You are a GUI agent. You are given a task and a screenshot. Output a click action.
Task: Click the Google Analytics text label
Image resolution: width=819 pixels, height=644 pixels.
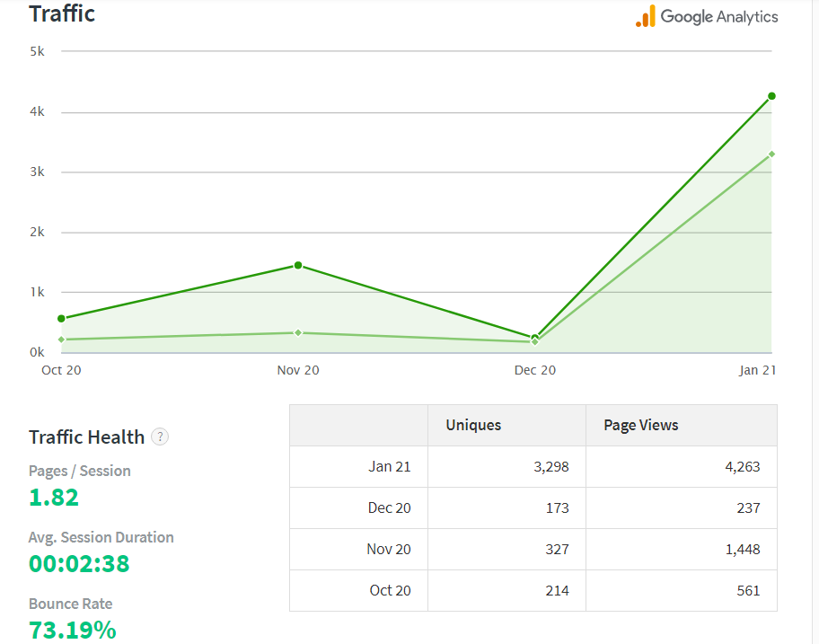(719, 16)
